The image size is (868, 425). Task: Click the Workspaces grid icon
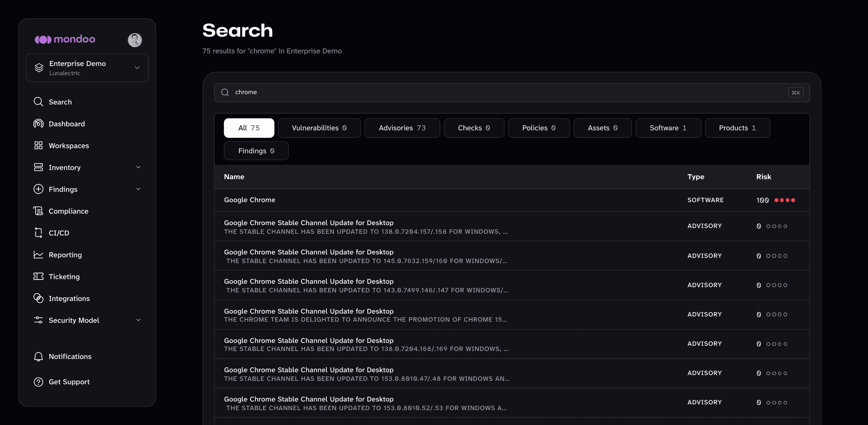coord(38,145)
